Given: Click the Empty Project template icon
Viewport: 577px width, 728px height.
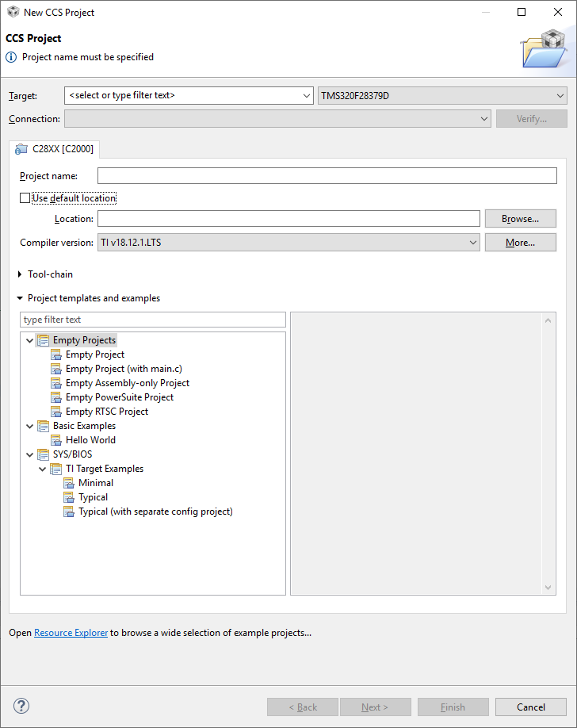Looking at the screenshot, I should (x=56, y=354).
